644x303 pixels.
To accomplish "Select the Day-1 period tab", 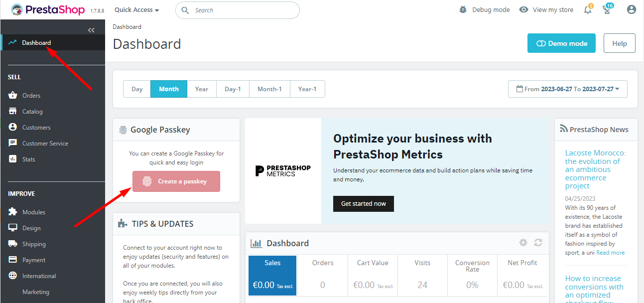I will pos(233,89).
